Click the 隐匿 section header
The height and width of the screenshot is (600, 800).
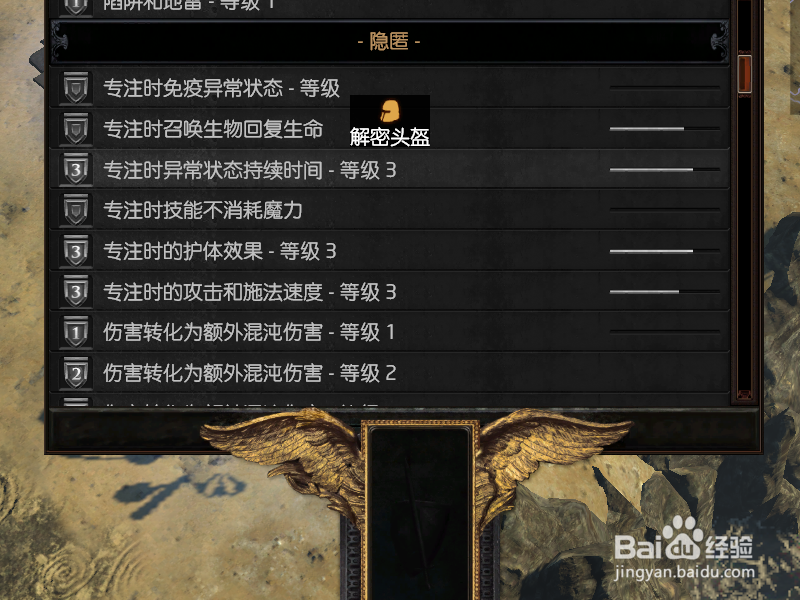click(x=389, y=41)
